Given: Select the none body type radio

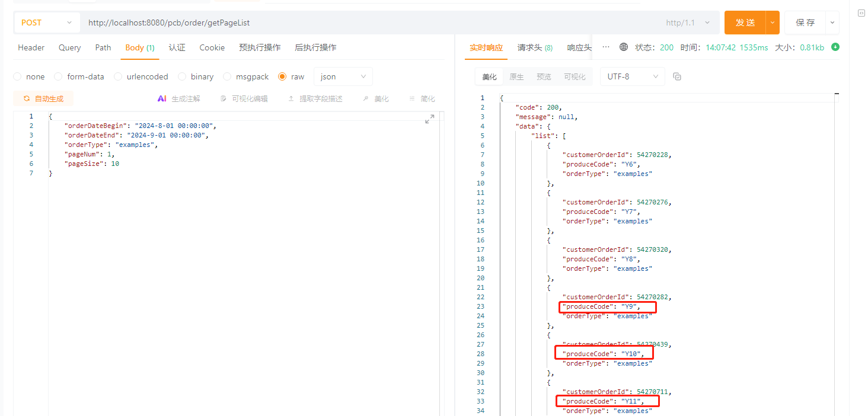Looking at the screenshot, I should (17, 77).
